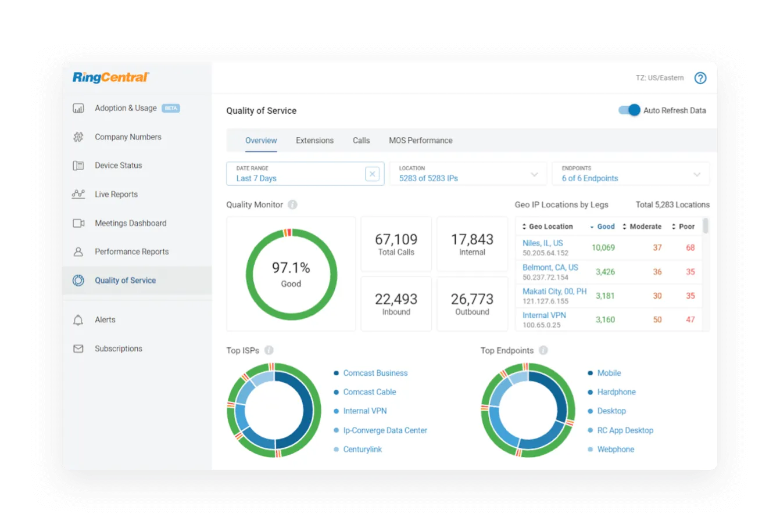This screenshot has width=780, height=532.
Task: Click Quality Monitor info icon
Action: coord(292,204)
